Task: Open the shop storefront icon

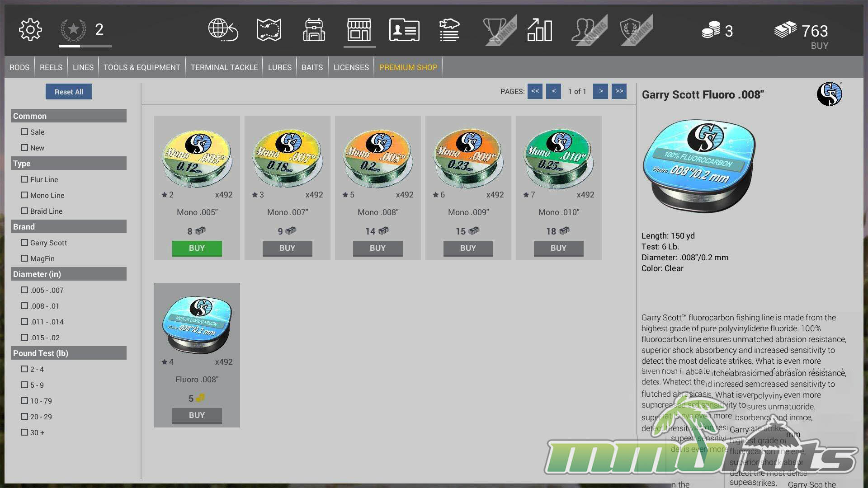Action: [359, 30]
